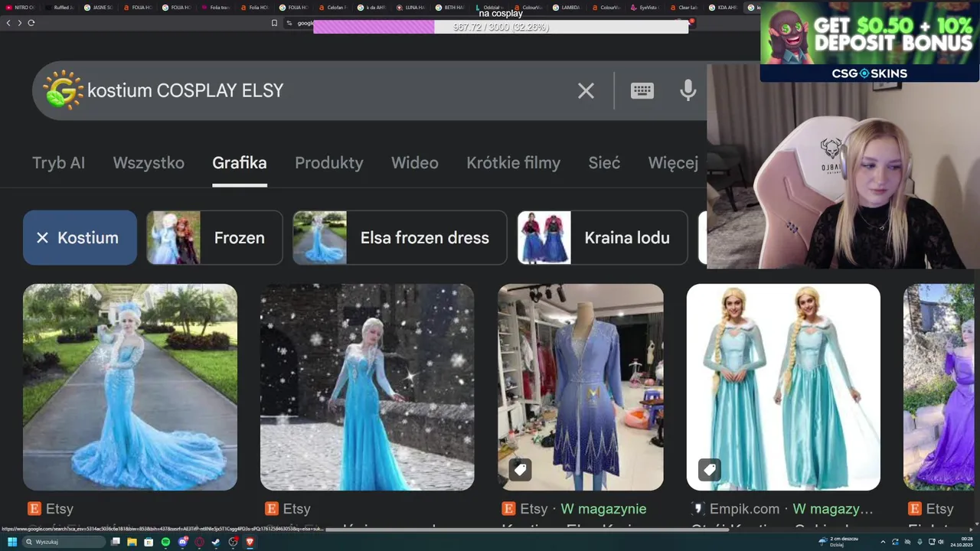Clear the search query with the X icon
The image size is (980, 551).
click(x=586, y=91)
